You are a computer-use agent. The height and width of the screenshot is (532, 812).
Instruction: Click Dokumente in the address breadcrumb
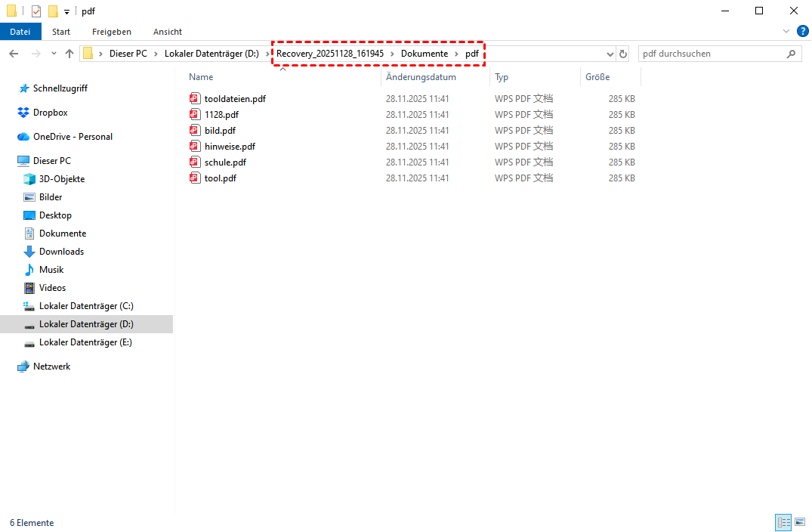coord(424,54)
